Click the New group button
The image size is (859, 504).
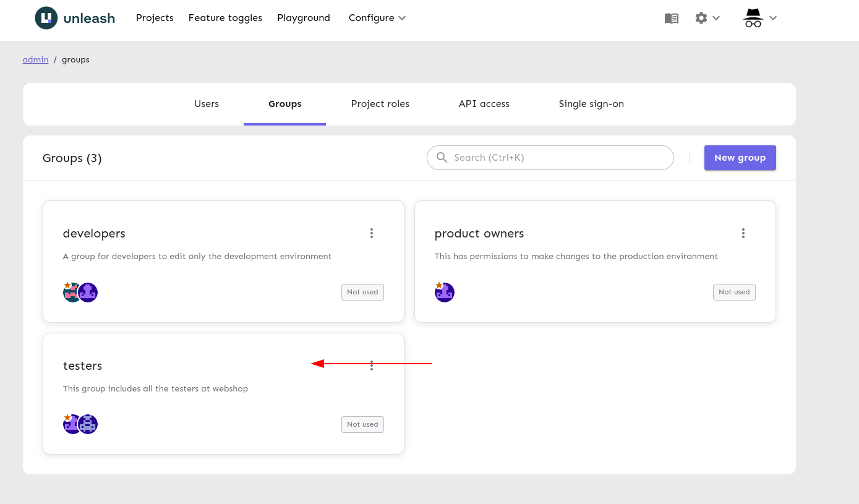click(x=740, y=158)
